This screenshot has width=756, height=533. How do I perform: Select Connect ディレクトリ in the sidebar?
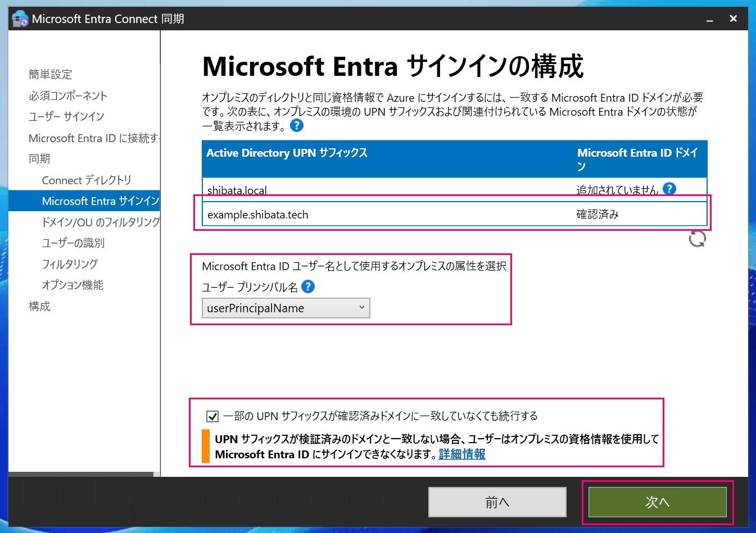tap(87, 180)
